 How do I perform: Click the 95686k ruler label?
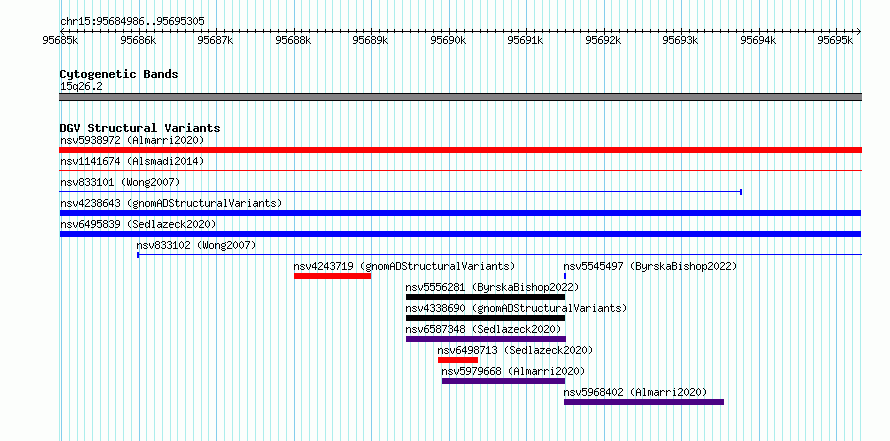coord(138,40)
